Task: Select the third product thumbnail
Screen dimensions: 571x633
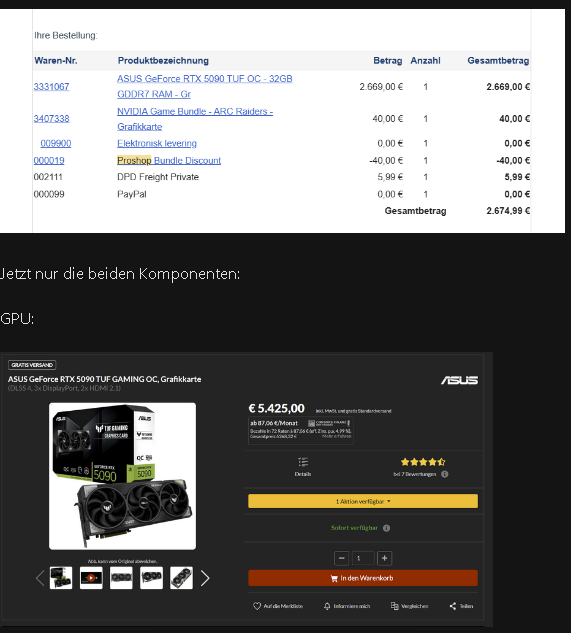Action: pyautogui.click(x=121, y=578)
